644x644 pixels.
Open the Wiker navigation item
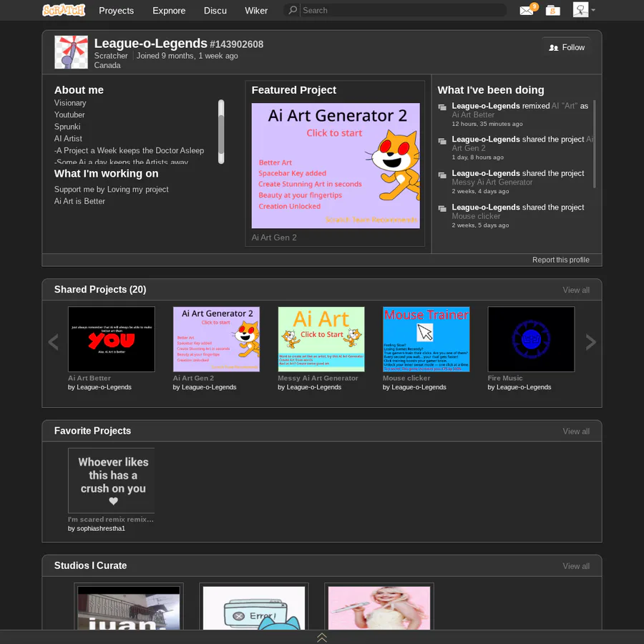pyautogui.click(x=256, y=11)
